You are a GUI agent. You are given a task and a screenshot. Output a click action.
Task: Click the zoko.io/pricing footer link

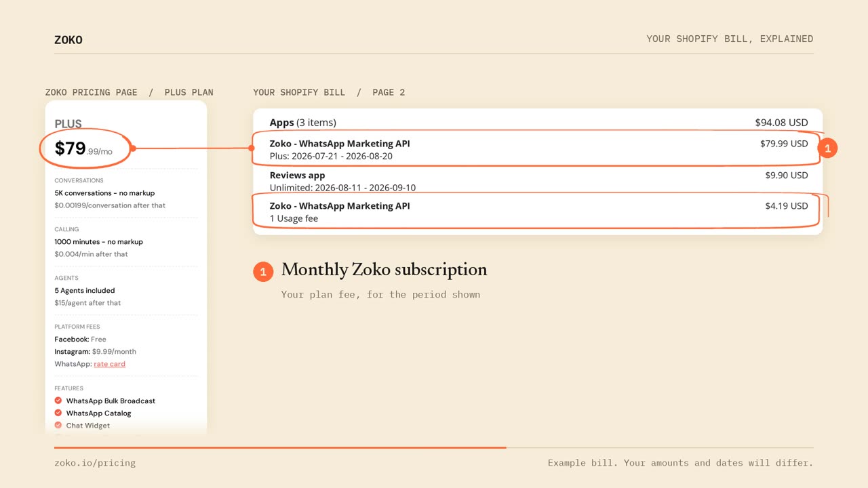[95, 463]
